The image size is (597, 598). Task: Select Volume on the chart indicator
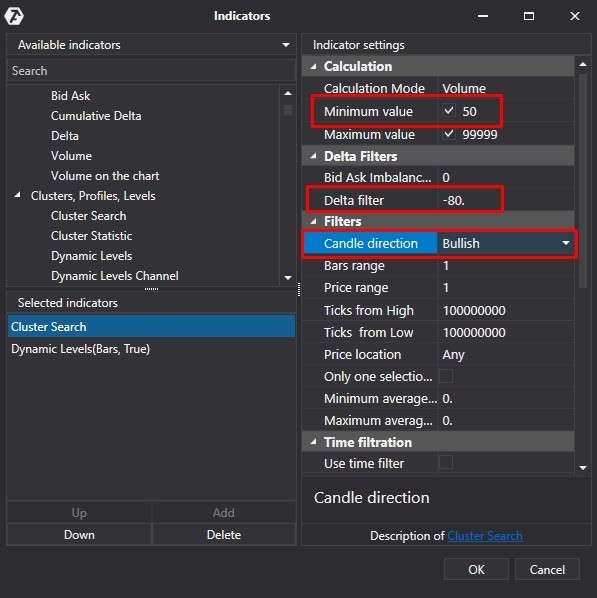point(105,176)
